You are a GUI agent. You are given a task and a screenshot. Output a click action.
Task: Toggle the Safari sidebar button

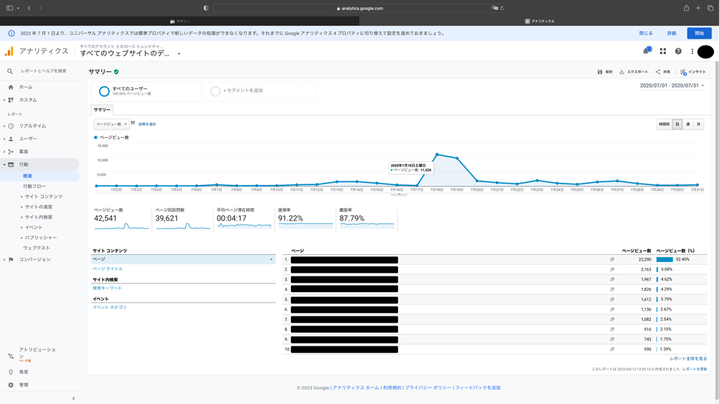pyautogui.click(x=9, y=8)
